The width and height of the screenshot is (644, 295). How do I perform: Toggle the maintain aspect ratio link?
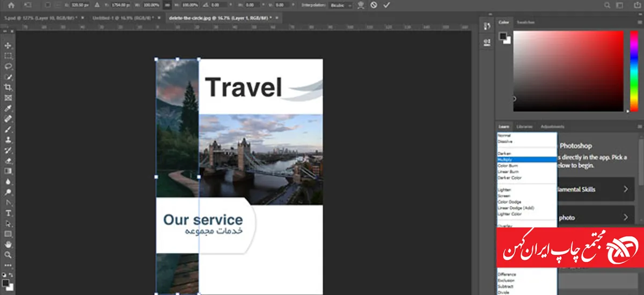167,5
